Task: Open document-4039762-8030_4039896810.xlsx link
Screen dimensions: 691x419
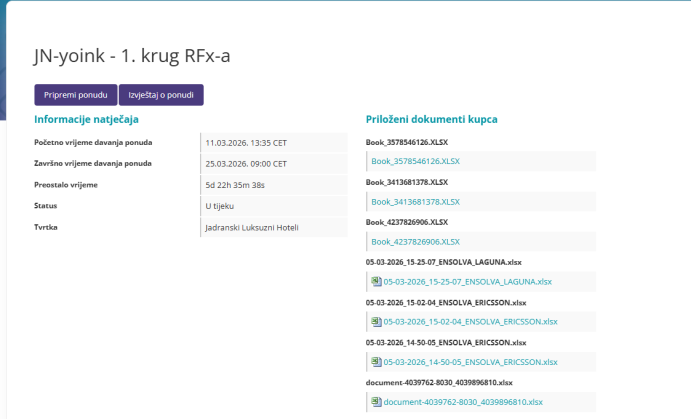Action: pyautogui.click(x=463, y=402)
